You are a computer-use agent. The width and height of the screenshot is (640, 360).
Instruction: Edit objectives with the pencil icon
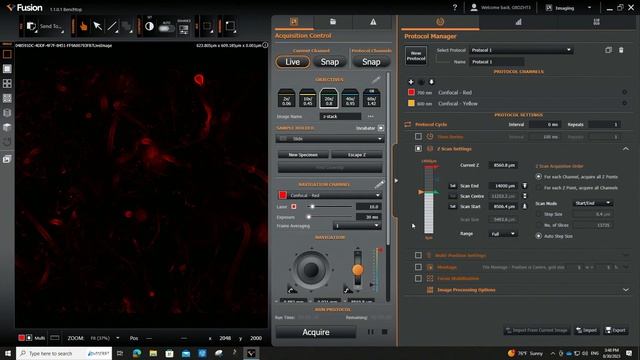(376, 79)
